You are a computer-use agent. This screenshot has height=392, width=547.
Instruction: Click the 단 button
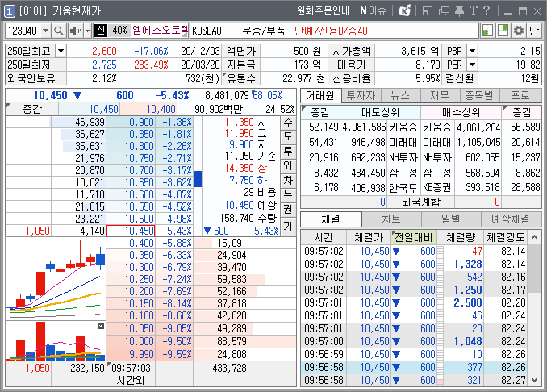[534, 31]
